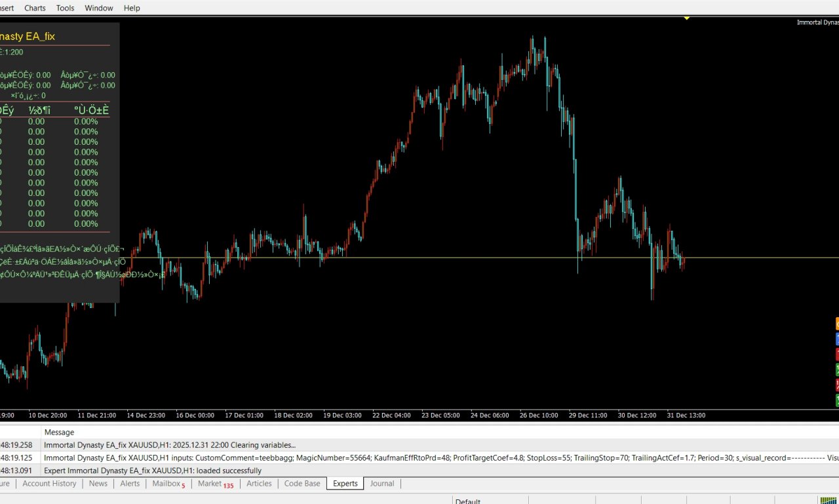Go to the Market tab

[216, 484]
